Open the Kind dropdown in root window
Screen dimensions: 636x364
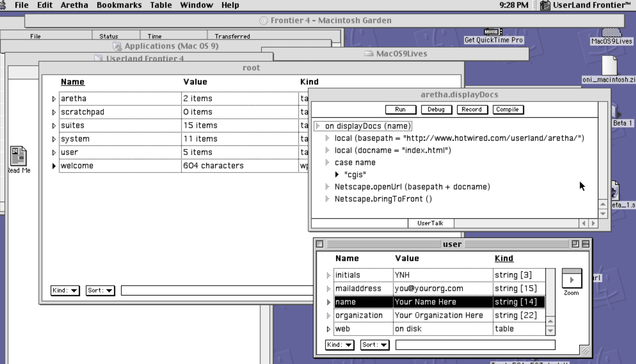pos(65,290)
